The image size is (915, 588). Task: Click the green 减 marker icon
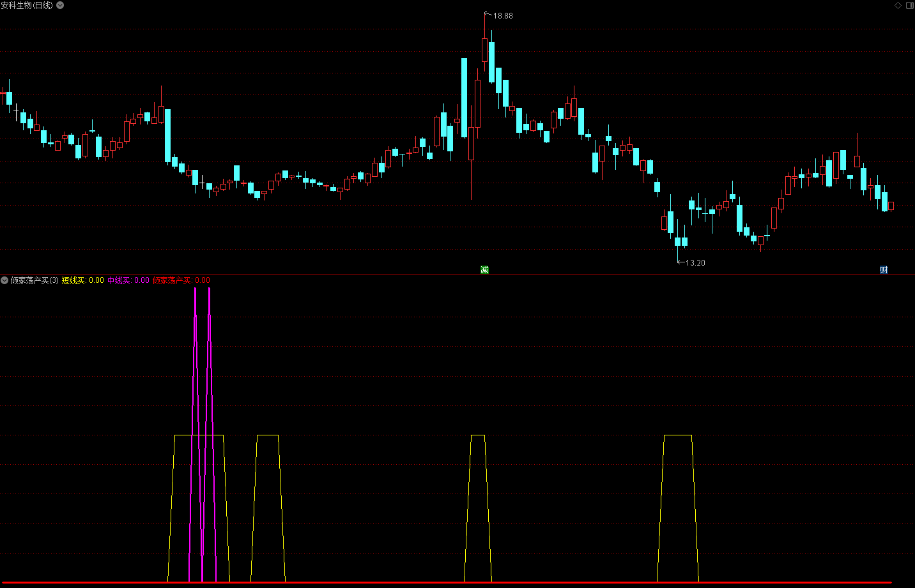[x=484, y=269]
